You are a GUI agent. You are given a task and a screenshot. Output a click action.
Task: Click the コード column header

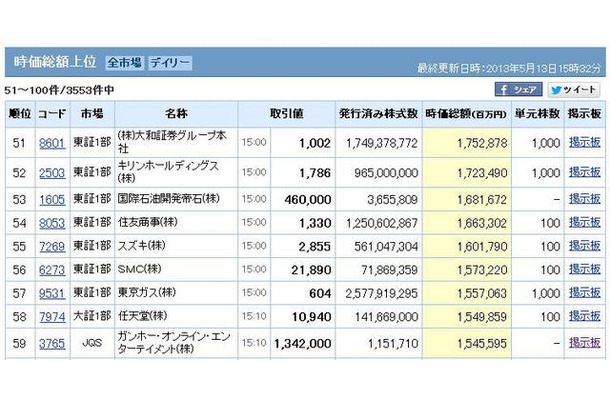click(x=52, y=114)
